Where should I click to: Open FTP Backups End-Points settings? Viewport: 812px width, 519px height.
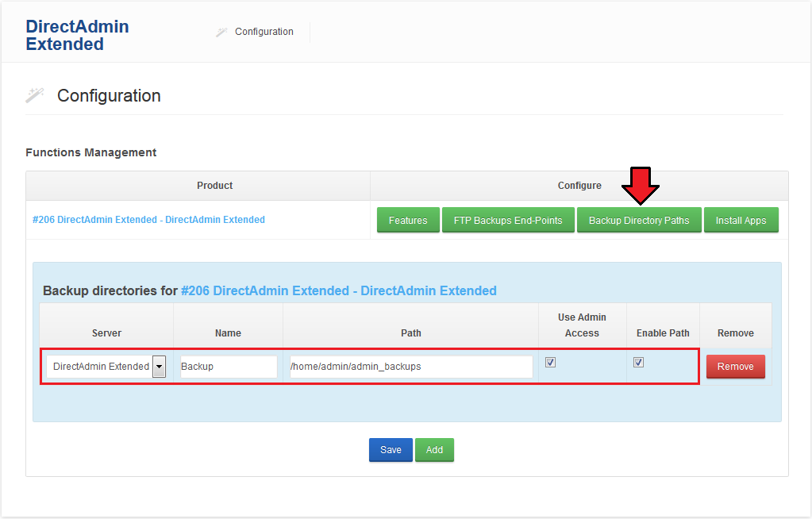coord(508,220)
